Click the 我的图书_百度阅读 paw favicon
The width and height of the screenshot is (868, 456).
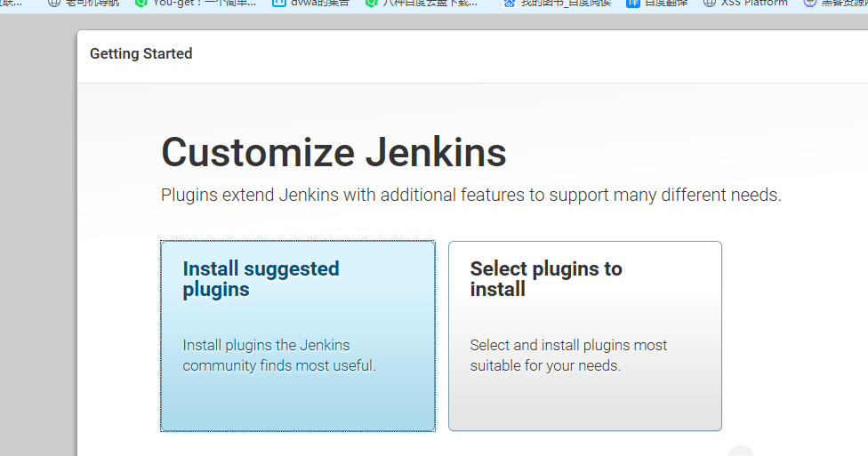[510, 3]
